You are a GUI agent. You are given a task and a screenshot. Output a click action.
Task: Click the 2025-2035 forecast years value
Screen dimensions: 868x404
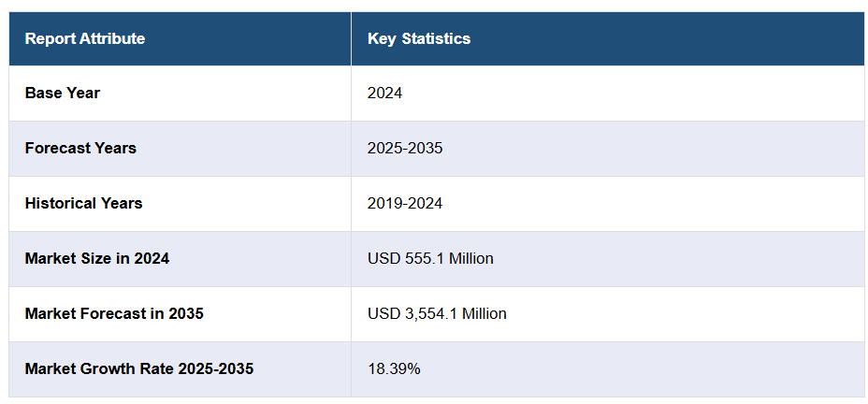405,148
